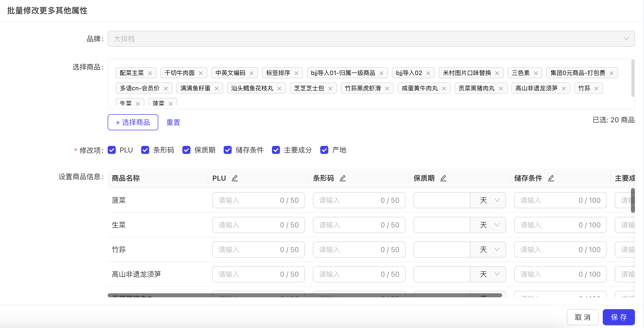
Task: Remove the 满满鱼籽蛋 product tag
Action: (x=217, y=89)
